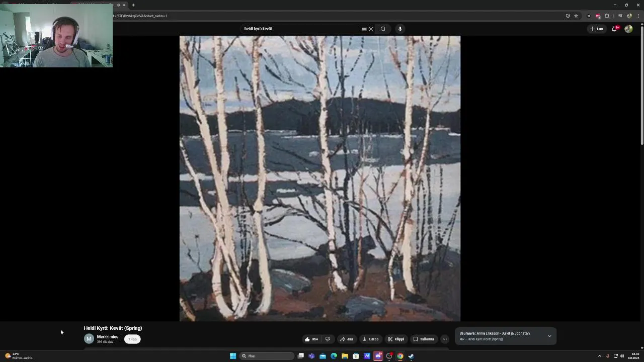Screen dimensions: 644x362
Task: Open the taskbar clock and date
Action: coord(633,356)
